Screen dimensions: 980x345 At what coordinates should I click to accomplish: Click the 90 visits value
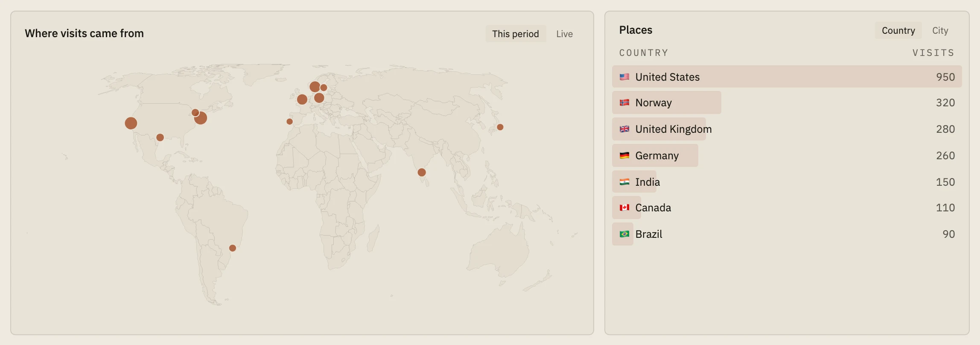point(949,234)
